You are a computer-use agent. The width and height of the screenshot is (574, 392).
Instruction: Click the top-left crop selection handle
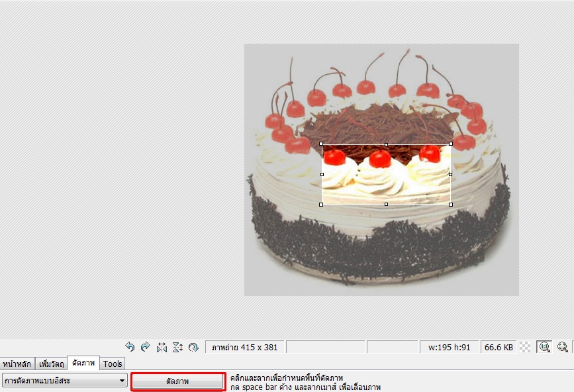point(321,144)
